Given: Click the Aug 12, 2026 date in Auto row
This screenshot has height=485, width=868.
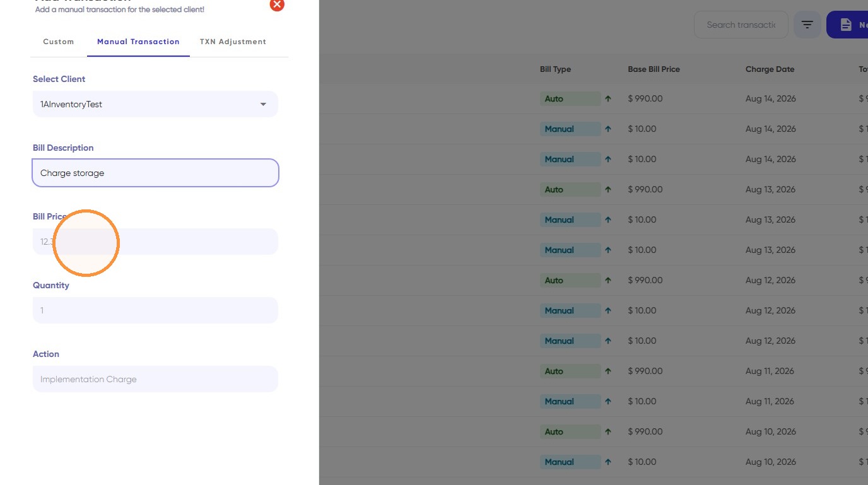Looking at the screenshot, I should pos(771,280).
